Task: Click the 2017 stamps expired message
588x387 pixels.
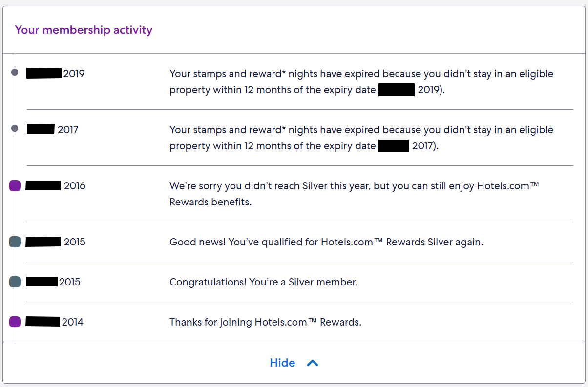Action: [361, 138]
